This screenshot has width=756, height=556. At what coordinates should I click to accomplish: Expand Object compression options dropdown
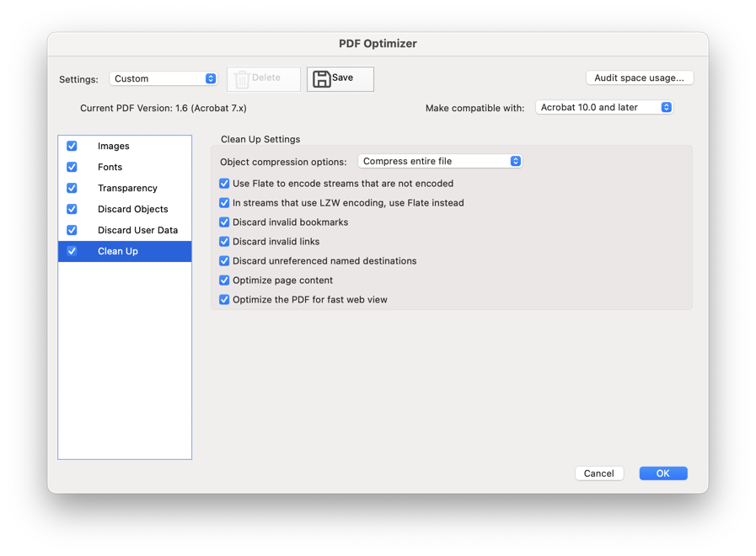coord(440,162)
